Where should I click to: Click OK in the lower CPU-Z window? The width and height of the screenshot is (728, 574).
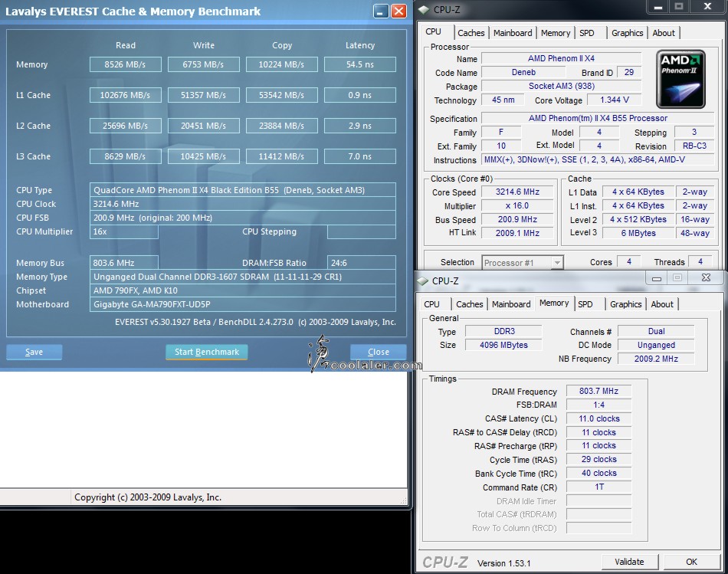[691, 562]
